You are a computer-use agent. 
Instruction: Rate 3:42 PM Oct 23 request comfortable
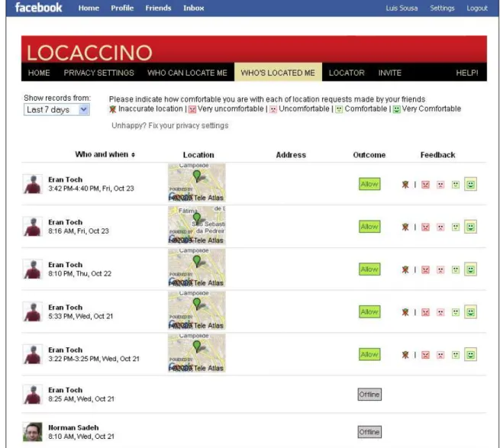[456, 184]
